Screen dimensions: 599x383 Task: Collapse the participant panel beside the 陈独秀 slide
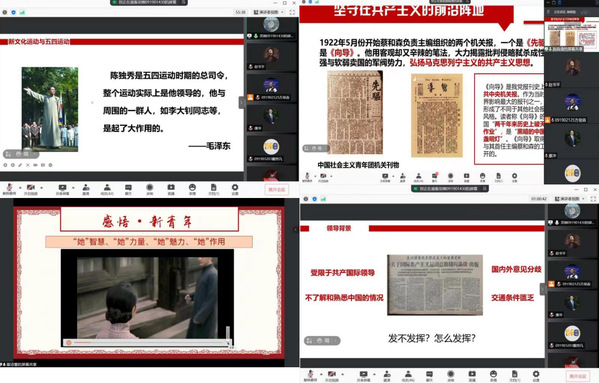(x=241, y=102)
